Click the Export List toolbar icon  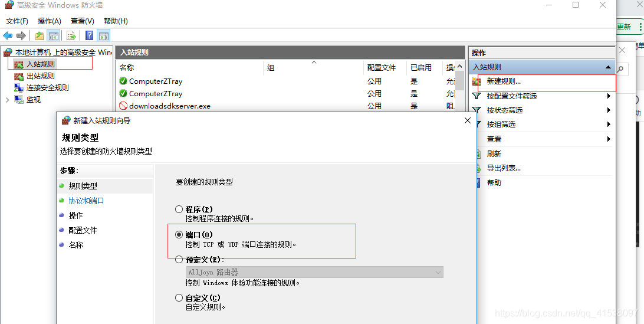(x=71, y=36)
